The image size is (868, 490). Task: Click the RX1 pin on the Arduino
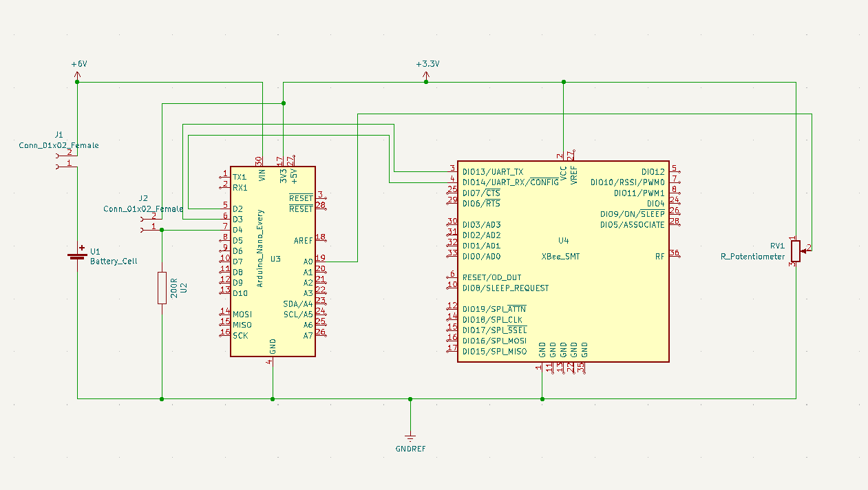coord(240,187)
